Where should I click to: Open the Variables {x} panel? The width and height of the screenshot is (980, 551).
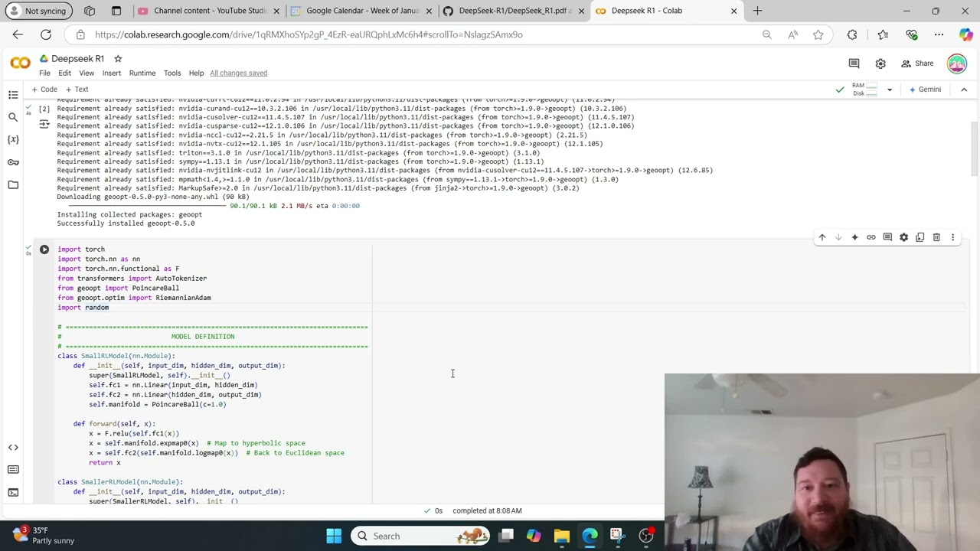click(13, 139)
